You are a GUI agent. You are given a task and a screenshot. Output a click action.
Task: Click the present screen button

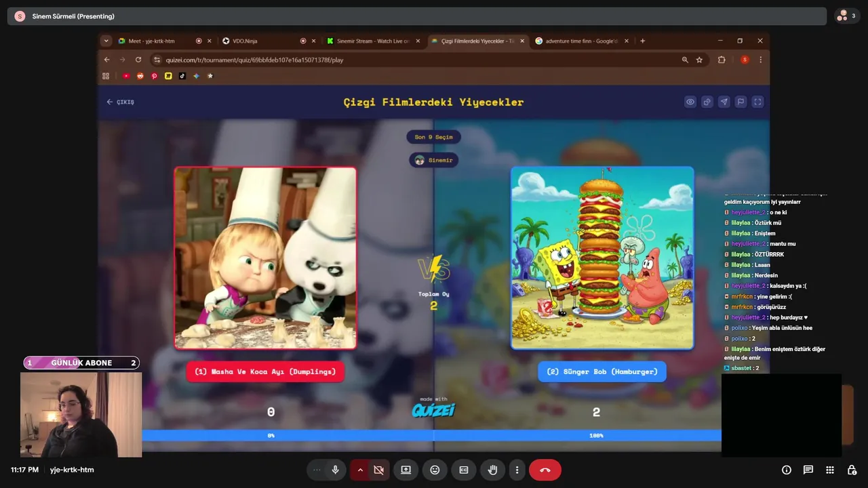[406, 470]
